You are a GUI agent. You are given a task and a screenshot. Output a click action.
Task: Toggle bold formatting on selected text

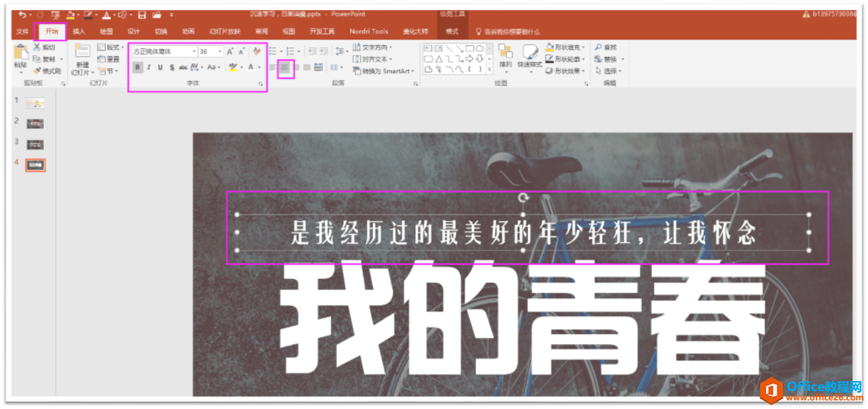(137, 66)
